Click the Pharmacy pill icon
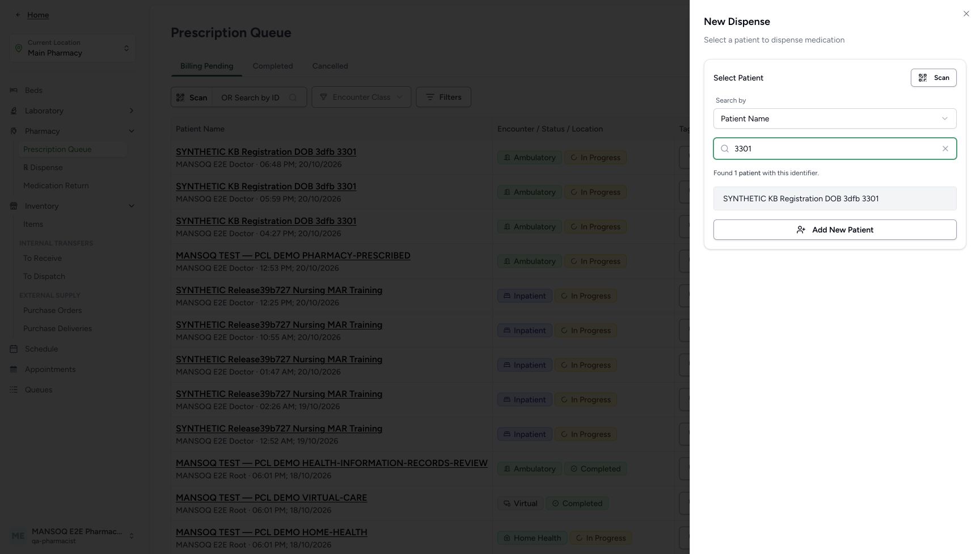This screenshot has height=554, width=980. pos(14,131)
